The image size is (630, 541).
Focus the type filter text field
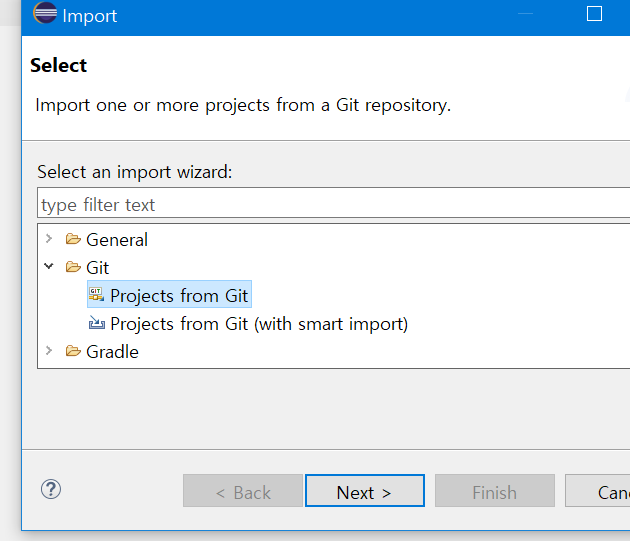tap(333, 203)
